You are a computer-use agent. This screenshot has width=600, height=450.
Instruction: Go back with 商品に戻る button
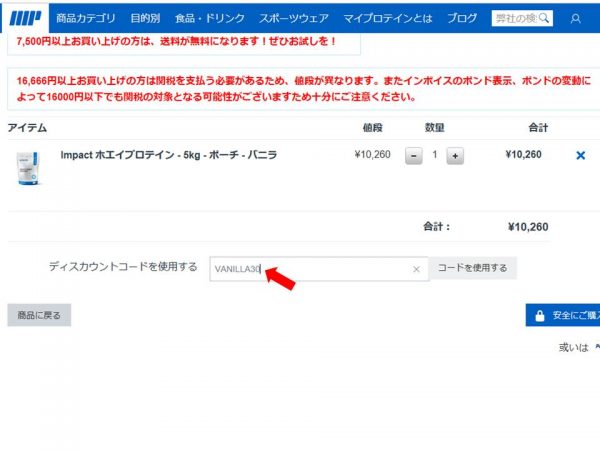(39, 315)
